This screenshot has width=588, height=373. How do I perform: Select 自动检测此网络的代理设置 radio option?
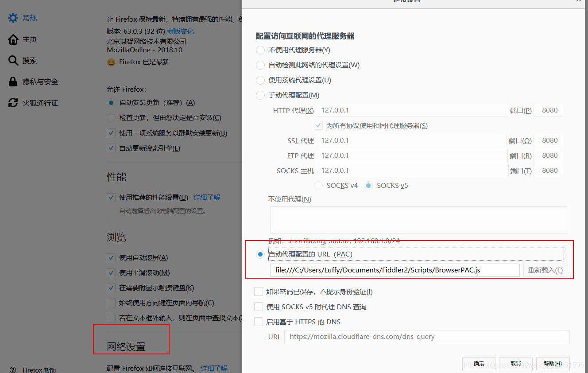[x=260, y=65]
